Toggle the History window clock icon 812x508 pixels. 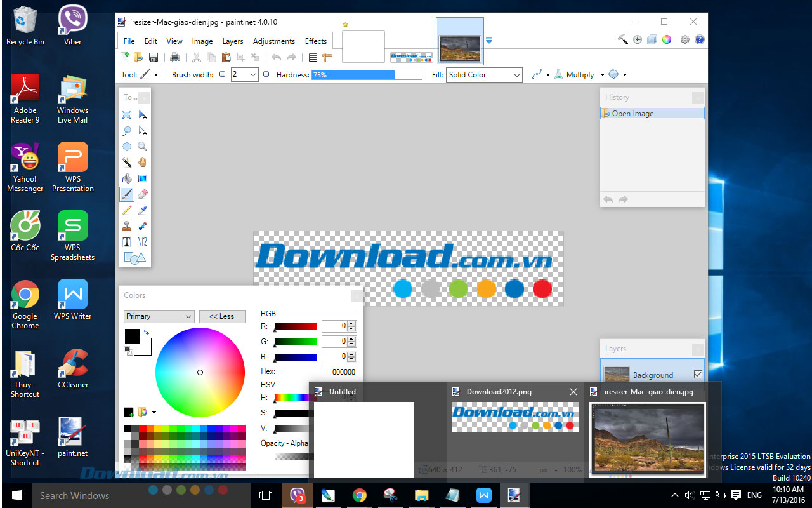[638, 39]
